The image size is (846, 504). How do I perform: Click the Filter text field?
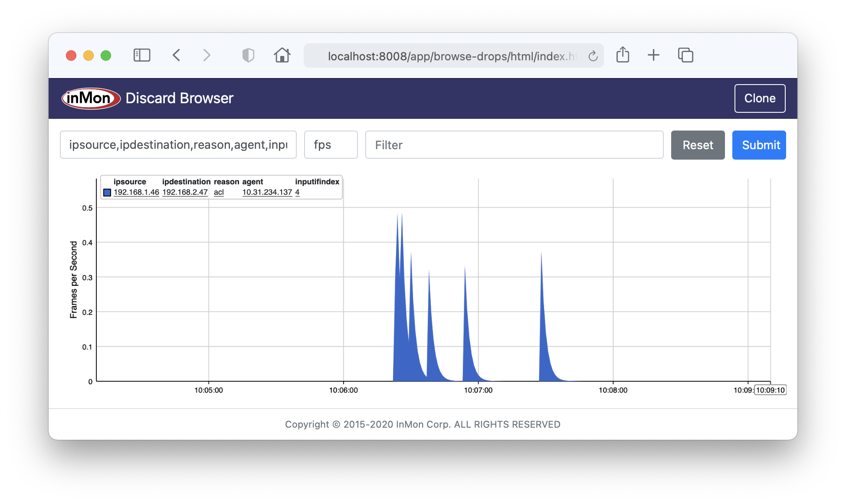[x=514, y=145]
